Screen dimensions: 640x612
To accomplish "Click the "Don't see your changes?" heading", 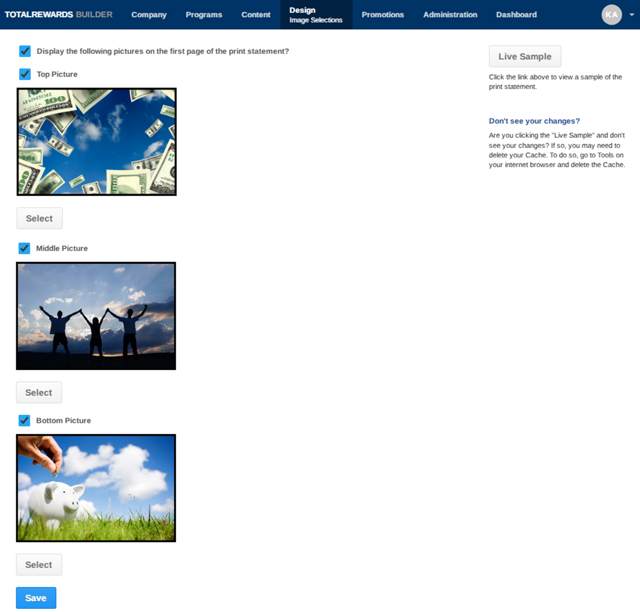I will pyautogui.click(x=534, y=121).
